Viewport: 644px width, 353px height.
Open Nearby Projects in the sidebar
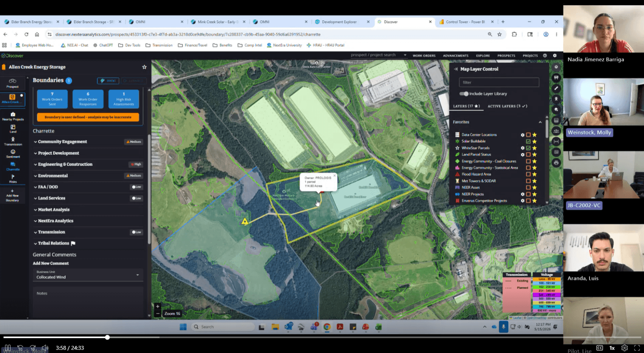(x=13, y=116)
